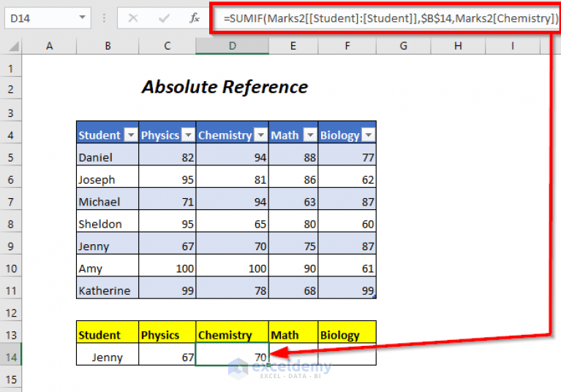The width and height of the screenshot is (561, 392).
Task: Click the table resize handle below Katherine's 99
Action: pyautogui.click(x=374, y=296)
